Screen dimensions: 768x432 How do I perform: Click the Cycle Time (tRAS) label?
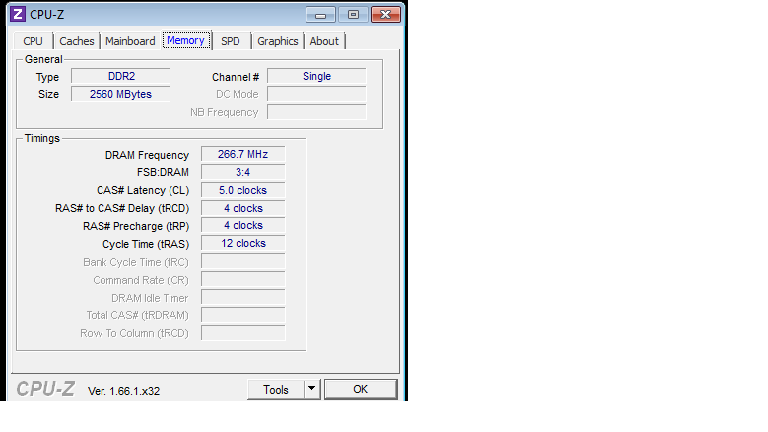pos(145,244)
